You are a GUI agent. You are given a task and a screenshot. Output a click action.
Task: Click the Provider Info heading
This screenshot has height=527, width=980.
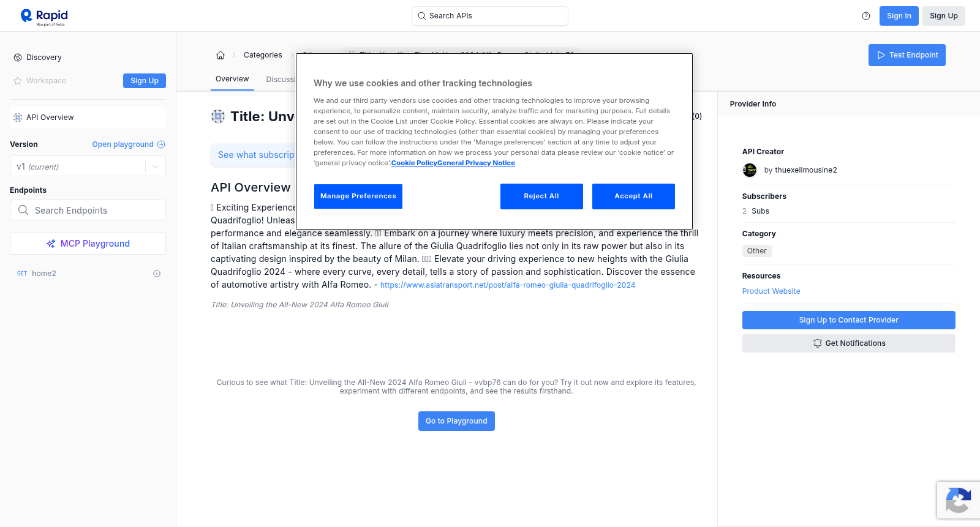point(753,104)
